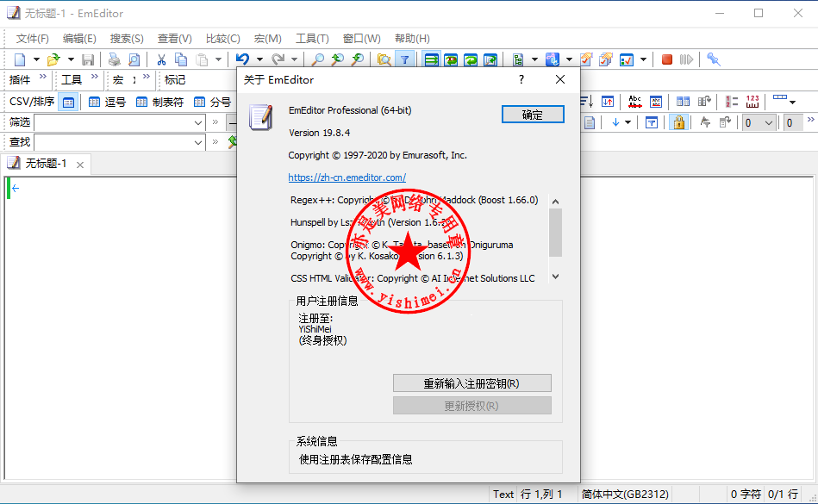Click the blue pushpin icon

713,59
